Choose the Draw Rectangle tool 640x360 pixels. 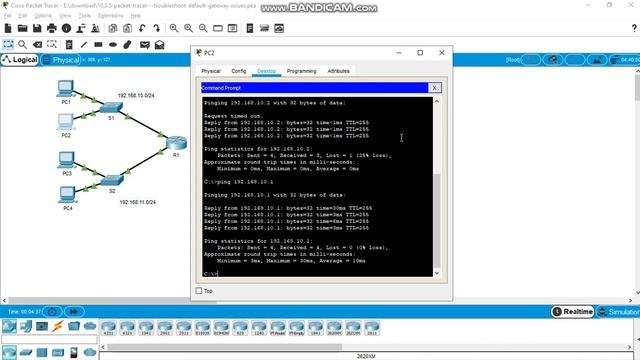(98, 44)
